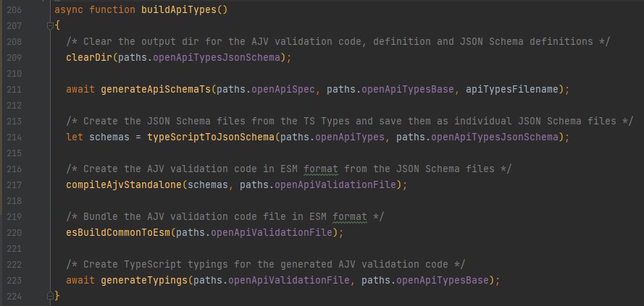
Task: Click openApiTypesJsonSchema argument on line 214
Action: (x=495, y=137)
